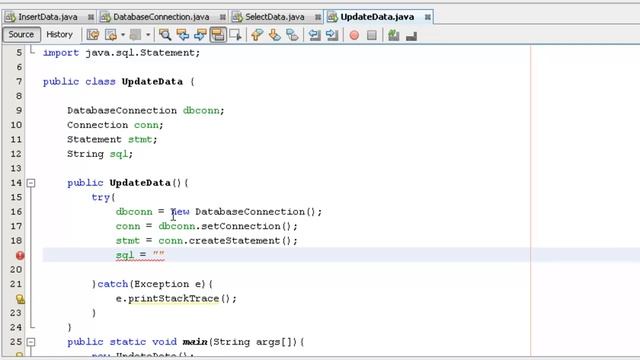Viewport: 640px width, 360px height.
Task: Uncomment the line with the toolbar icon
Action: click(x=411, y=36)
